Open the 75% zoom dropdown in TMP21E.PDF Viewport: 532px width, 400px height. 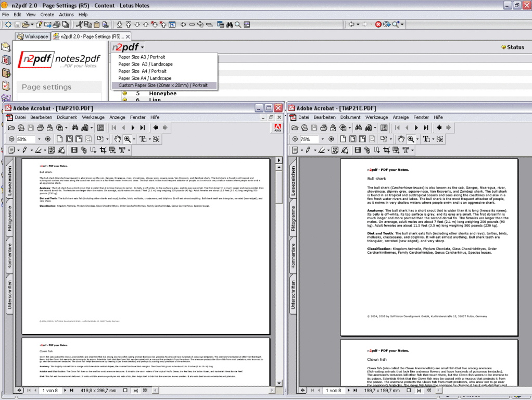pyautogui.click(x=323, y=139)
